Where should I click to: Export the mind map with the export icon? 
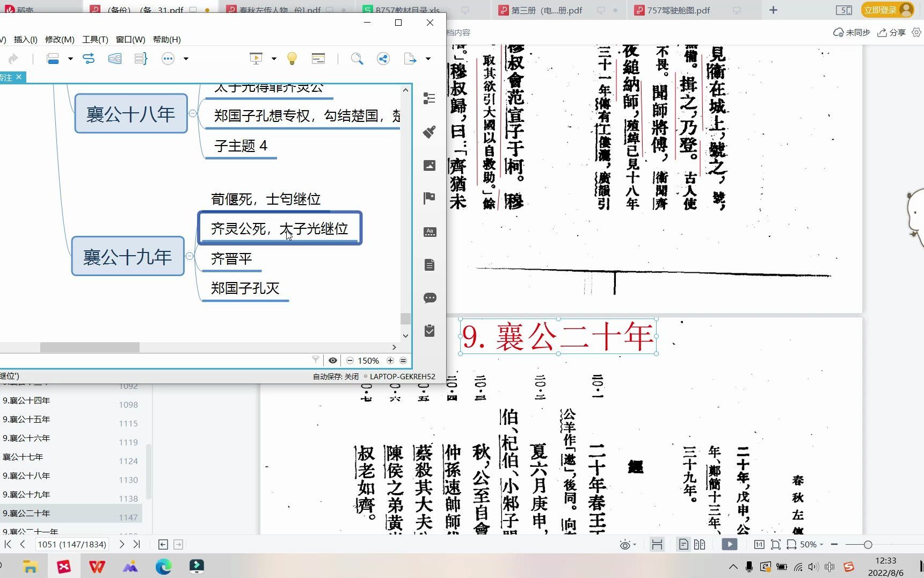[x=410, y=59]
